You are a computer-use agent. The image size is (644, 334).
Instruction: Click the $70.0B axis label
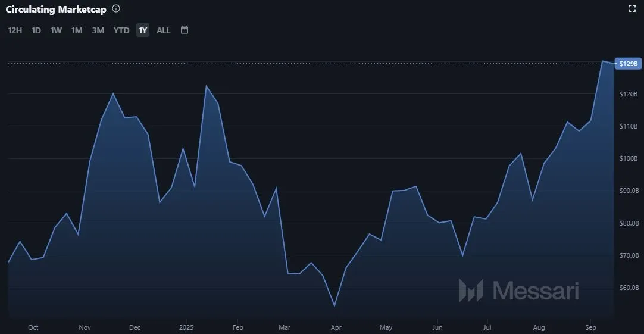click(629, 255)
